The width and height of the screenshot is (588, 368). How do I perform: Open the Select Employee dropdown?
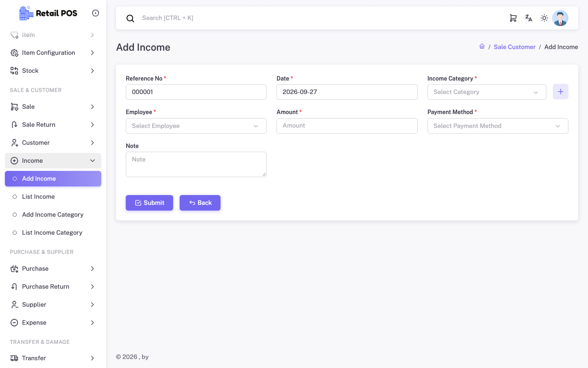pos(196,126)
